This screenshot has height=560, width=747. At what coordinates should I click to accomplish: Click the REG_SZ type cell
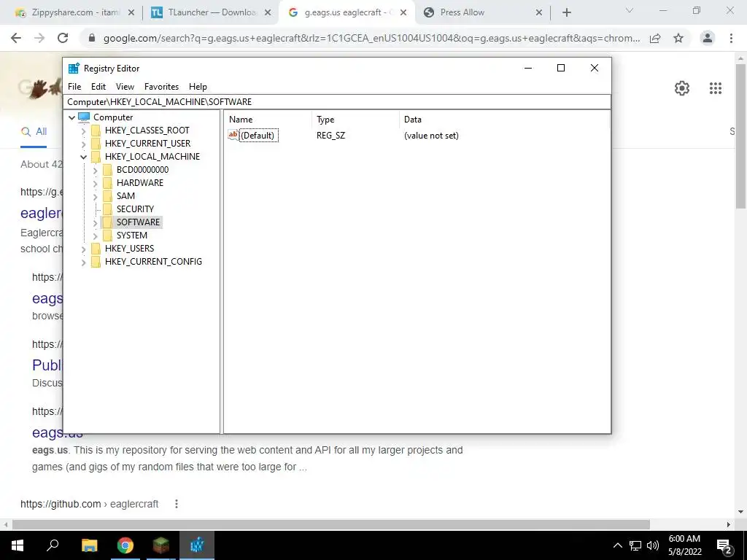pos(330,136)
